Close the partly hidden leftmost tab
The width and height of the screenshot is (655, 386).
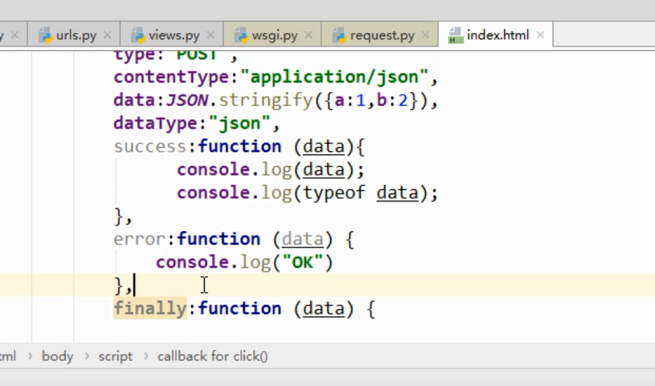[x=15, y=35]
